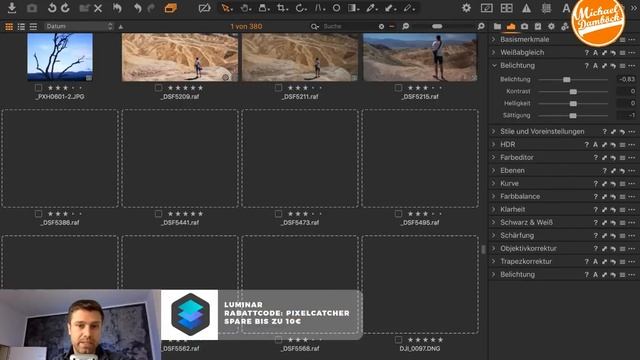Toggle checkbox under _DSF5211.raf
The width and height of the screenshot is (640, 360).
[x=278, y=88]
